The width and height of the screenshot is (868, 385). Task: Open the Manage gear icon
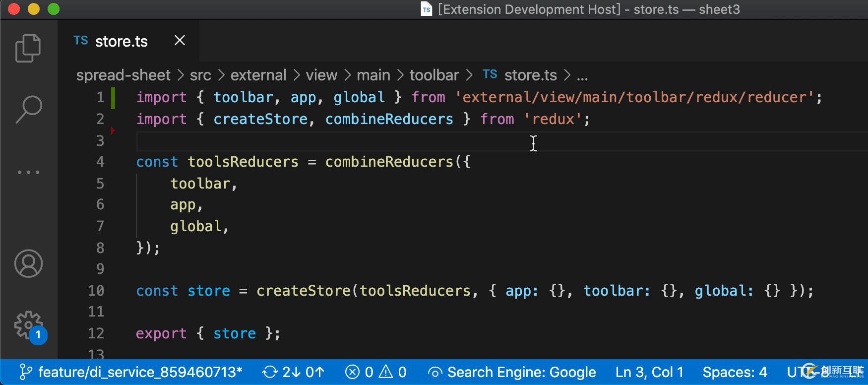28,325
